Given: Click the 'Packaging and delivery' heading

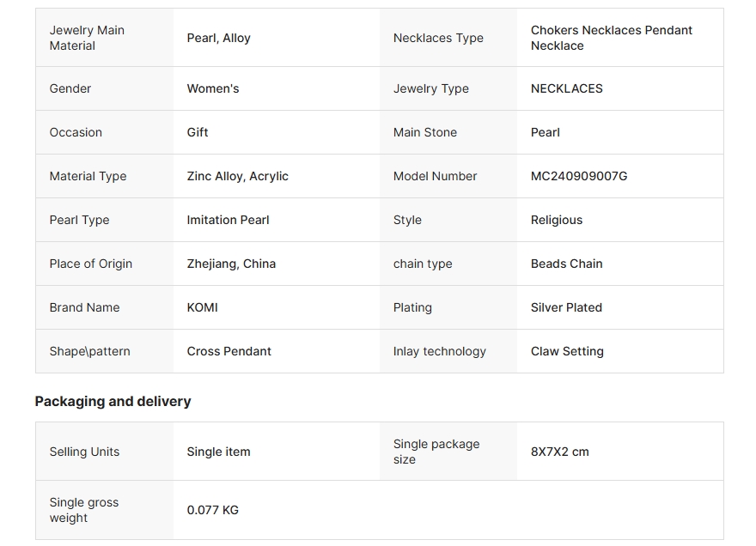Looking at the screenshot, I should click(113, 401).
